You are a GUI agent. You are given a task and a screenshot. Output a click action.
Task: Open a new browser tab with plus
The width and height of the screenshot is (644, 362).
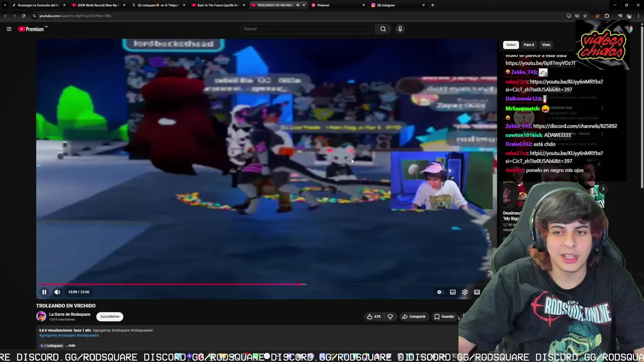(433, 5)
